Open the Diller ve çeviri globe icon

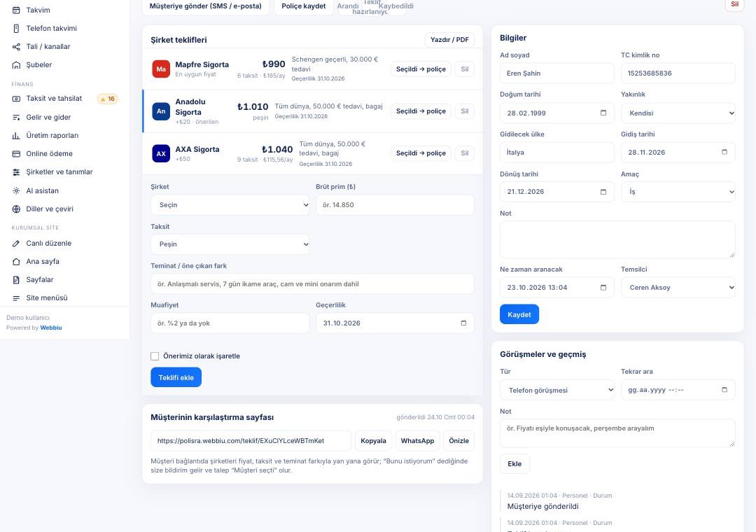[x=16, y=209]
